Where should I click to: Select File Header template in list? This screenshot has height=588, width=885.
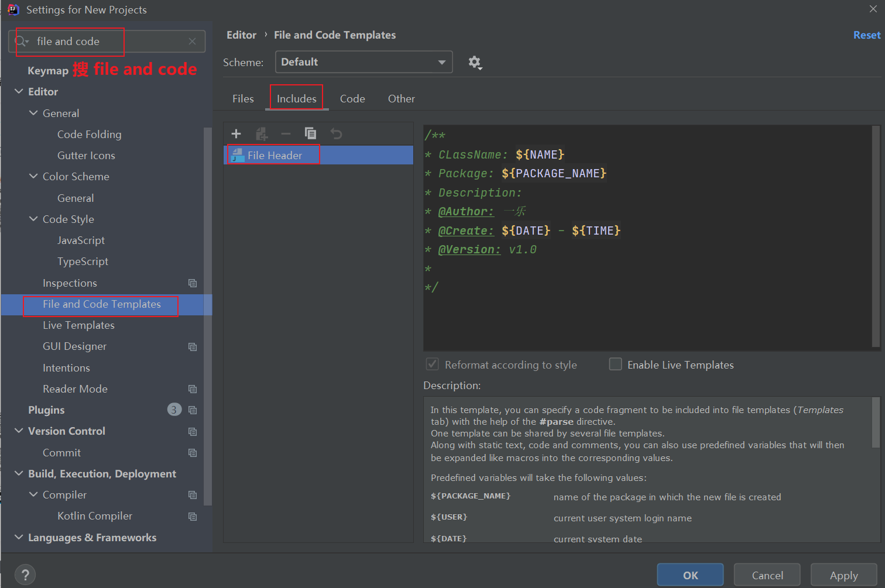coord(318,155)
